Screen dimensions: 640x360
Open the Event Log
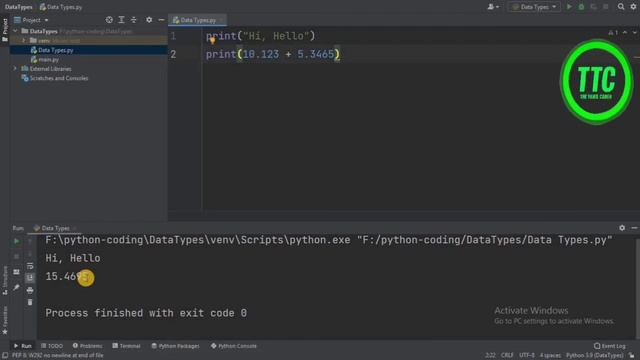tap(609, 346)
